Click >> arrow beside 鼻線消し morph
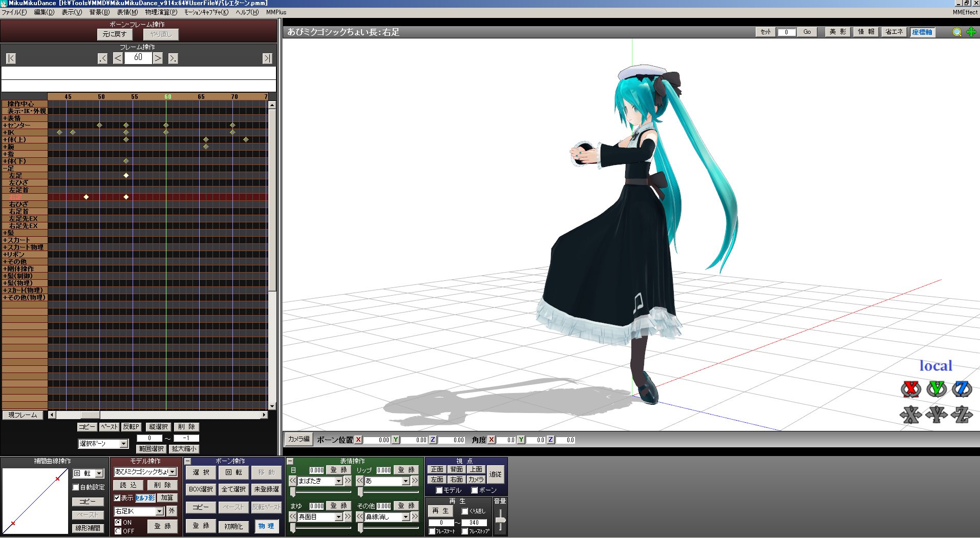The width and height of the screenshot is (980, 538). point(415,516)
